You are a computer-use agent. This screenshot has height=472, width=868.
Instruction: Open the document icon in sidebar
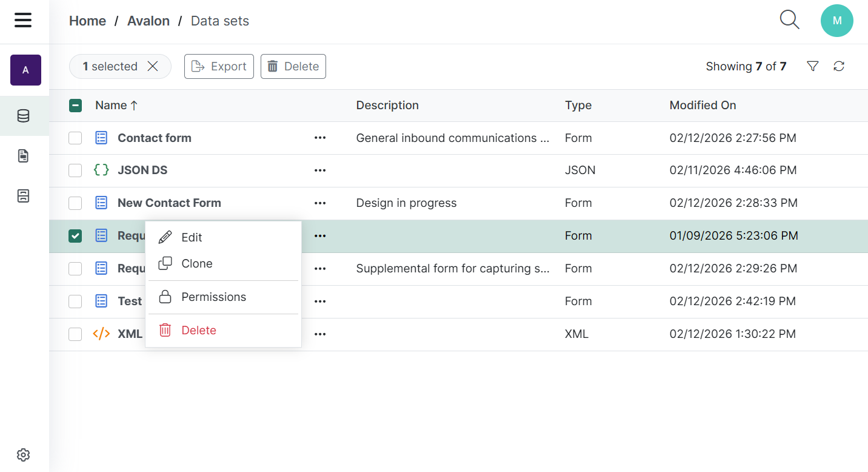tap(24, 156)
